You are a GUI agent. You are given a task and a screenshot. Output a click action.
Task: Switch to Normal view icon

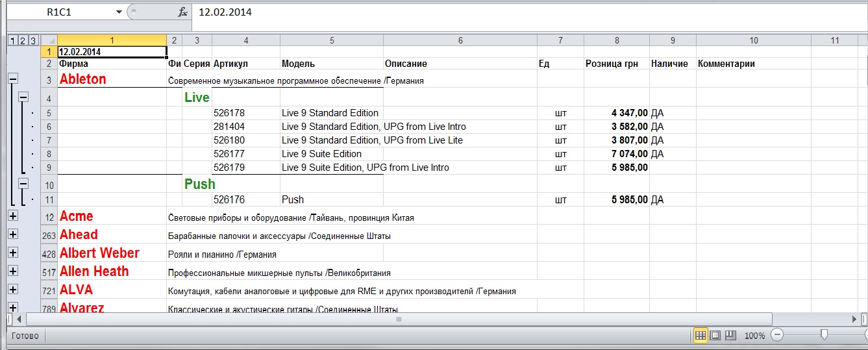(701, 336)
